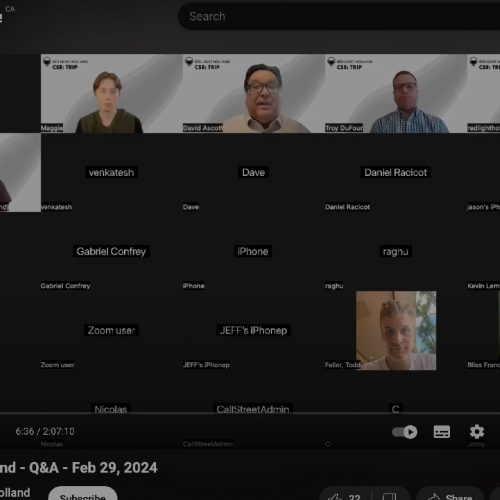This screenshot has width=500, height=500.
Task: Click the 6:36 / 2:07:10 time display
Action: click(x=45, y=431)
